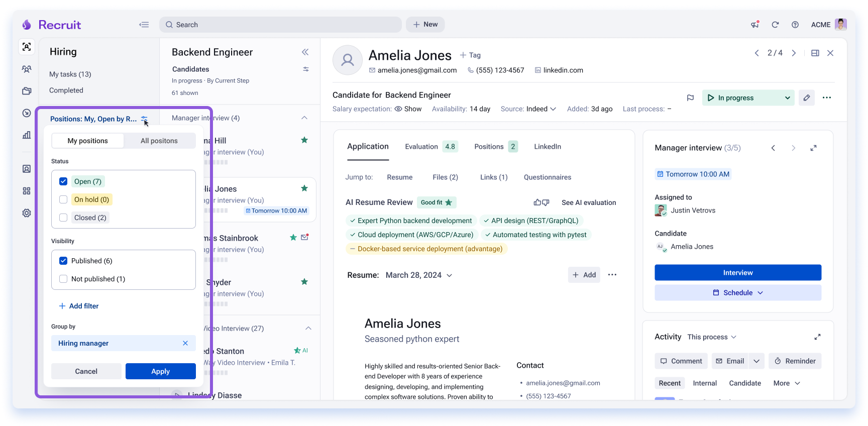Click the flag icon next to In progress
The image size is (868, 426).
(x=690, y=98)
